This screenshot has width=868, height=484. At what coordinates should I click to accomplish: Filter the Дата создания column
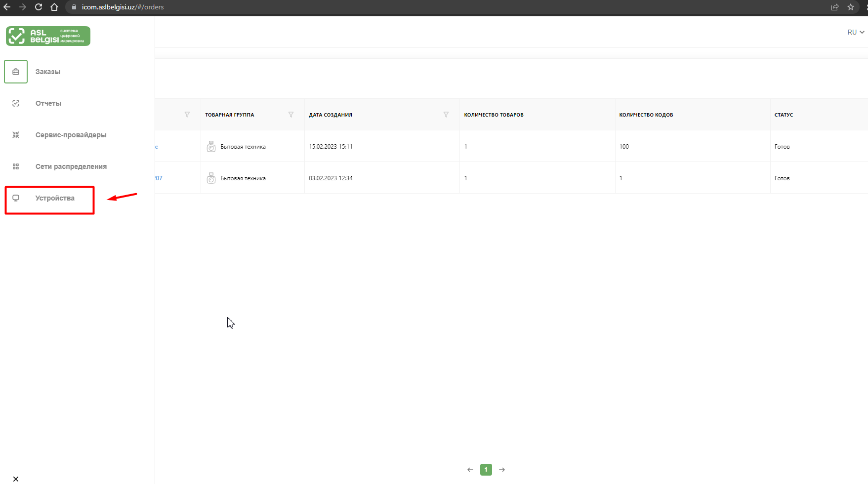[446, 115]
